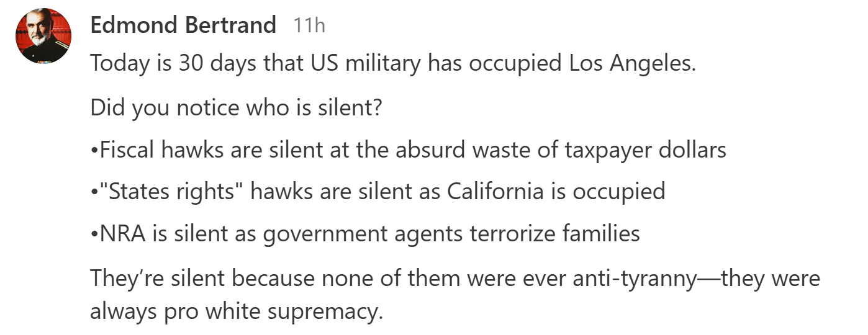The image size is (868, 335).
Task: Select the bullet line about taxpayer dollars
Action: coord(408,150)
